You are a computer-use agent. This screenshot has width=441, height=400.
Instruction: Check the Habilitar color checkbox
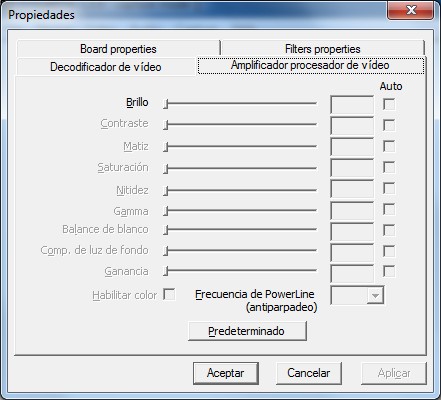169,294
